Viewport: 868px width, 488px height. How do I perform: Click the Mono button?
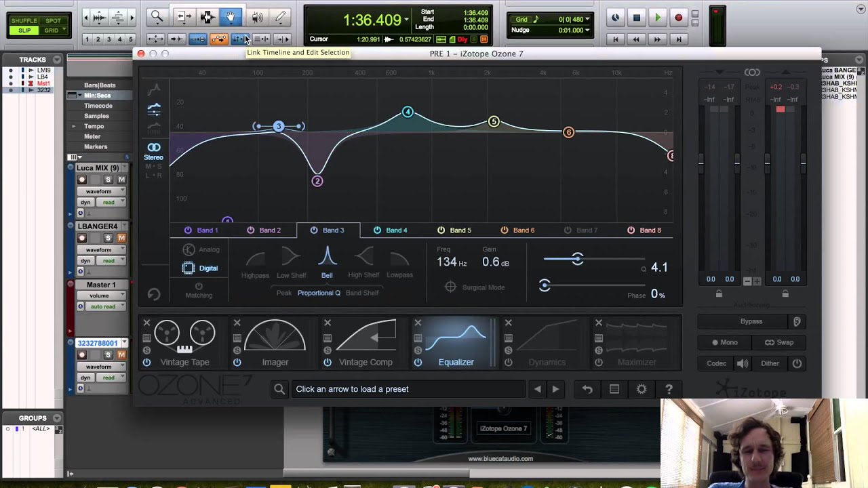[725, 342]
